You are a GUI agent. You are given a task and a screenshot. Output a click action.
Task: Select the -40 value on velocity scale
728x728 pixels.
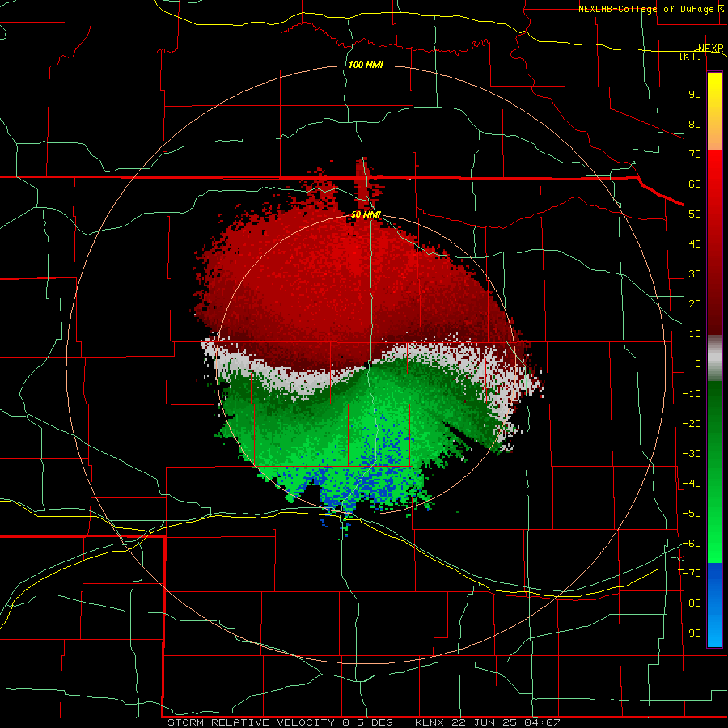click(x=692, y=484)
